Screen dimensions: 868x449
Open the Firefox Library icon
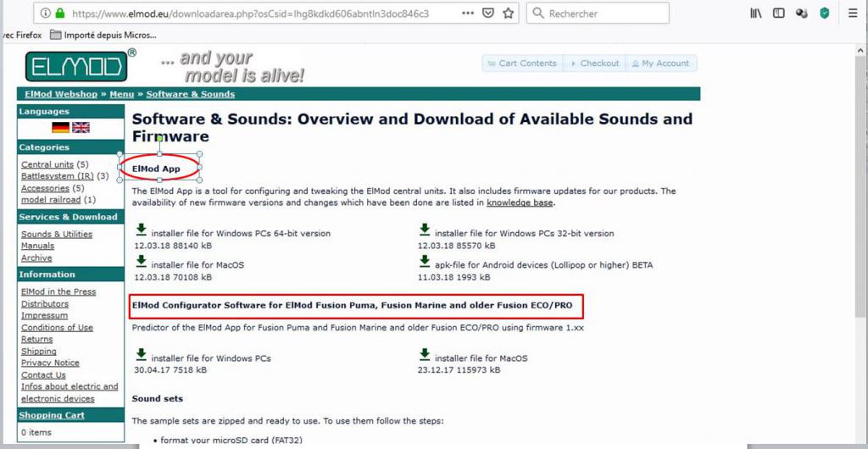(755, 14)
